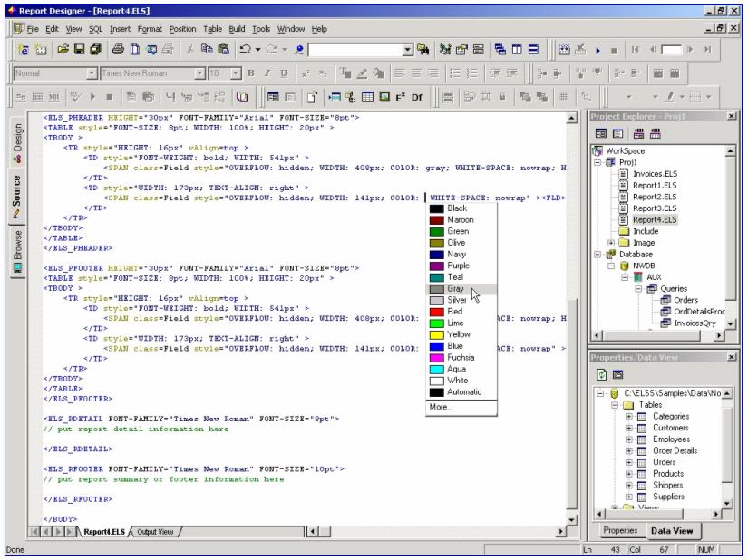This screenshot has width=748, height=560.
Task: Open the Build menu
Action: click(x=237, y=29)
